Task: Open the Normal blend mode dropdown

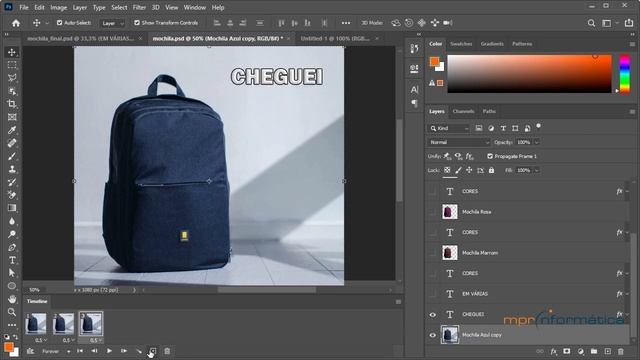Action: [459, 142]
